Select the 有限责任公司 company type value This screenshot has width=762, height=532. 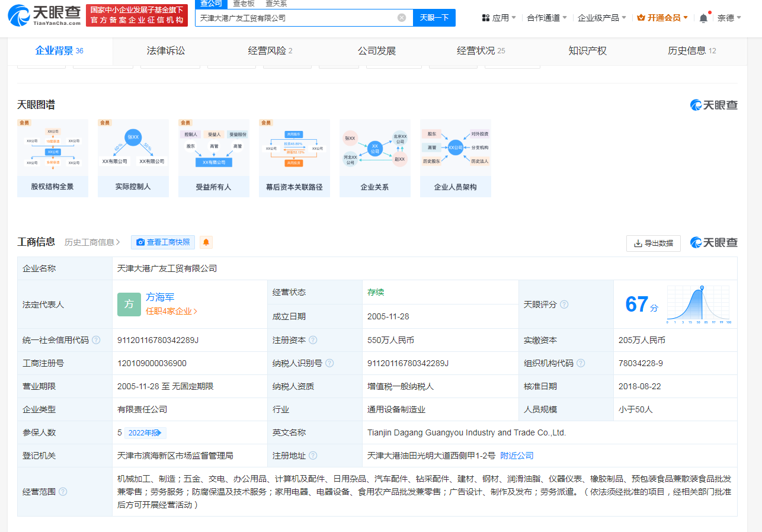pyautogui.click(x=142, y=409)
